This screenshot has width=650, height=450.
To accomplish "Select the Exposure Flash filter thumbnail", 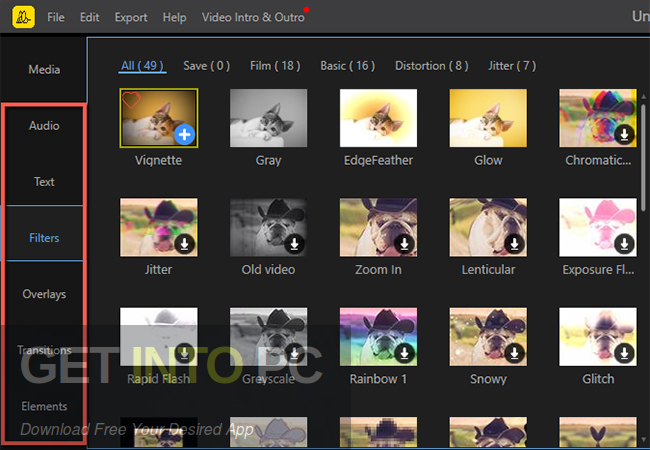I will 598,227.
